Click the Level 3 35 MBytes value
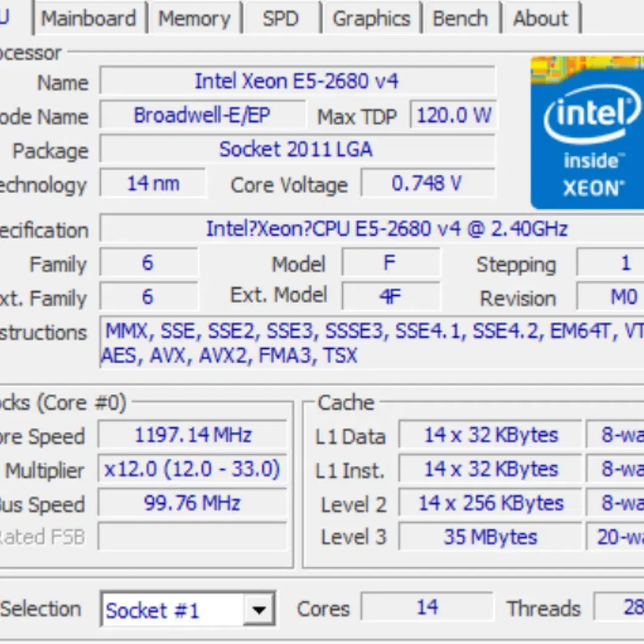Image resolution: width=644 pixels, height=644 pixels. coord(491,536)
